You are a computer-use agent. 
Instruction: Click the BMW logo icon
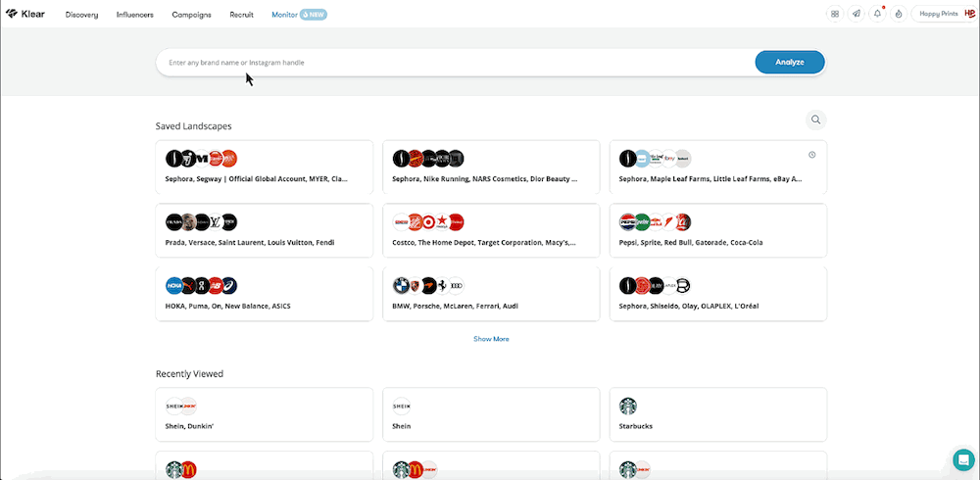coord(401,286)
